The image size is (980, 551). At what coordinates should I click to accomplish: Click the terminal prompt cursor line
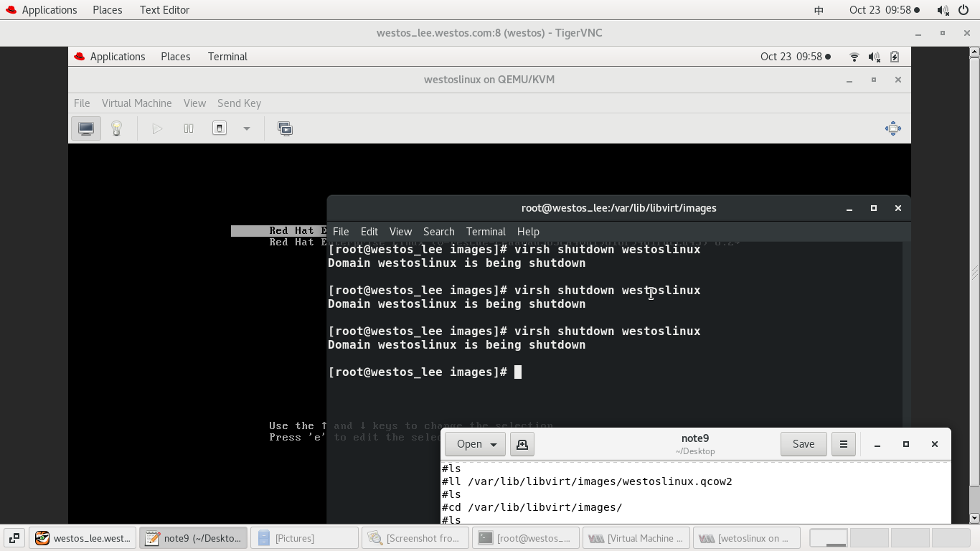(425, 372)
